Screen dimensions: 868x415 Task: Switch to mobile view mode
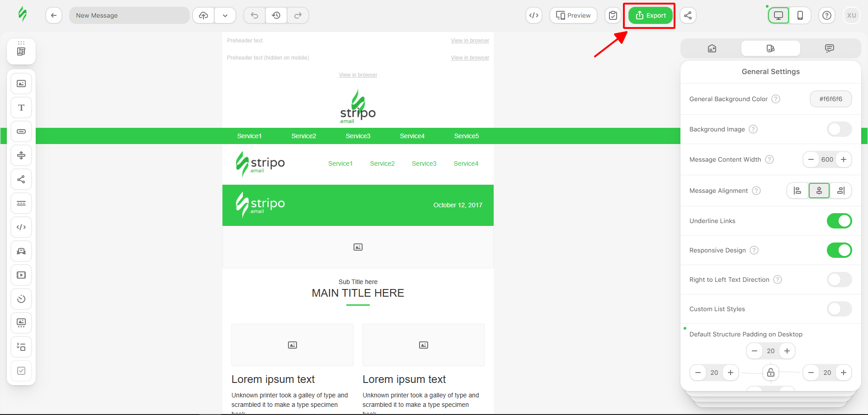800,15
